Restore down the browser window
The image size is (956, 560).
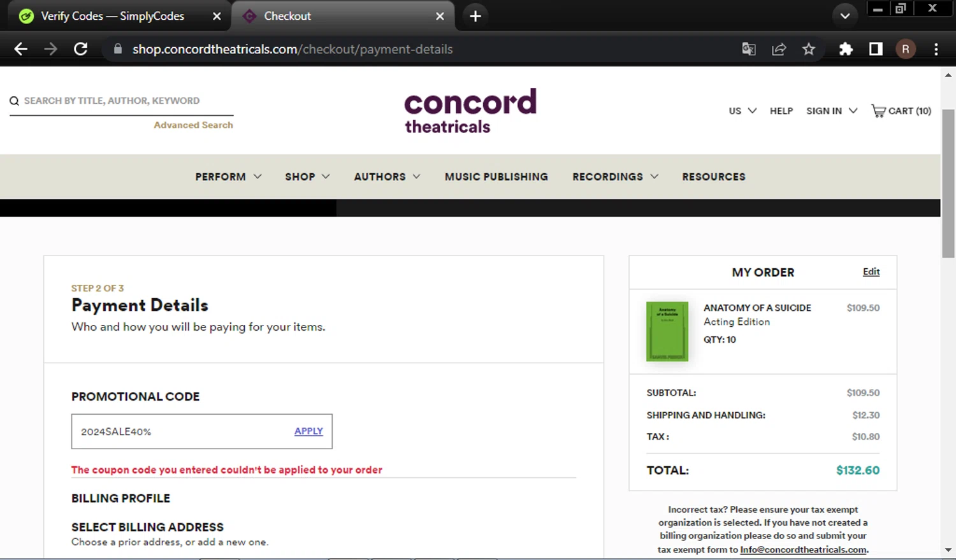coord(901,9)
